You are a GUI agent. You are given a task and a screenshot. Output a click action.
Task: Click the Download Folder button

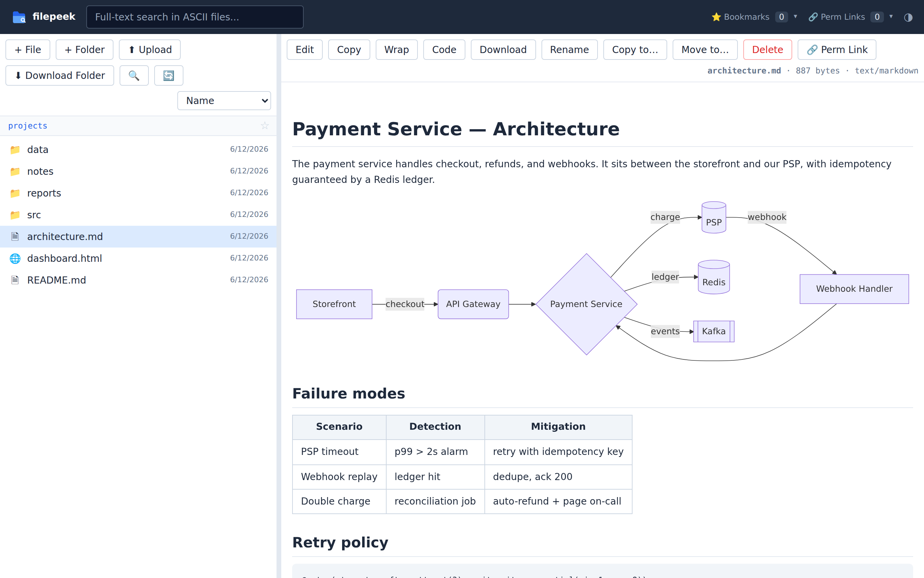tap(59, 75)
